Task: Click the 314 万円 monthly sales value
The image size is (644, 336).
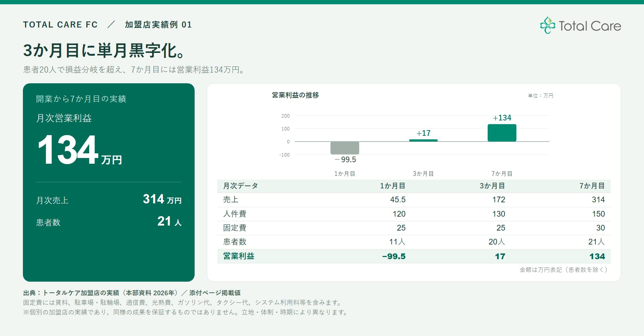Action: (x=162, y=199)
